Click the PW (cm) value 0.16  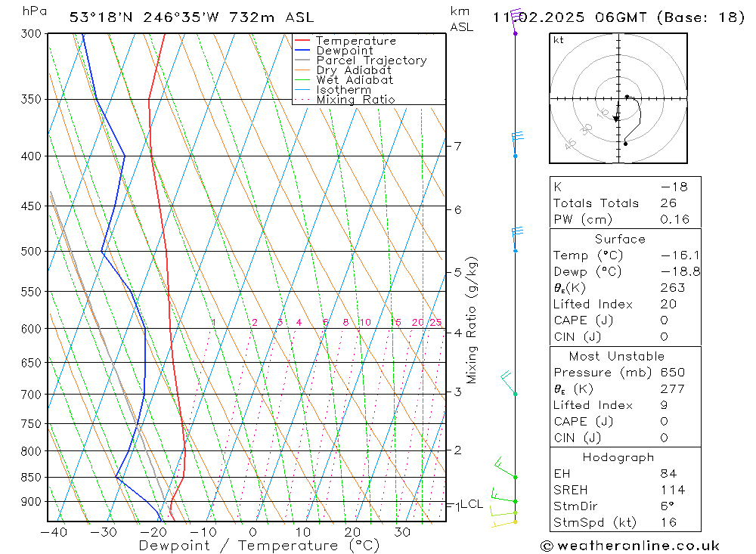click(675, 219)
